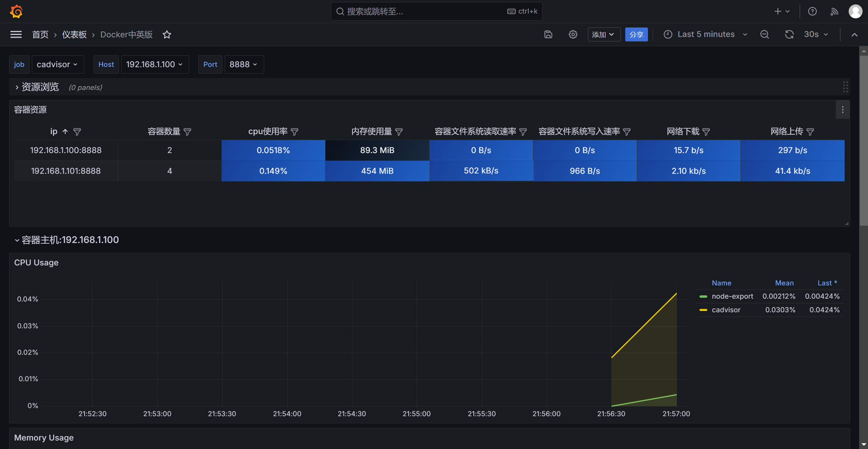Click the node-export green color swatch
Screen dimensions: 868x449
pos(703,297)
